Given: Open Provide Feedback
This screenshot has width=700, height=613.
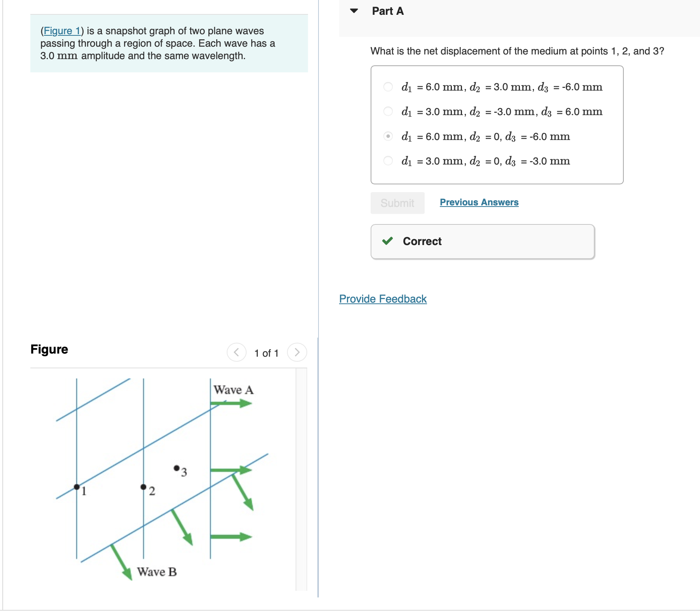Looking at the screenshot, I should pos(383,299).
